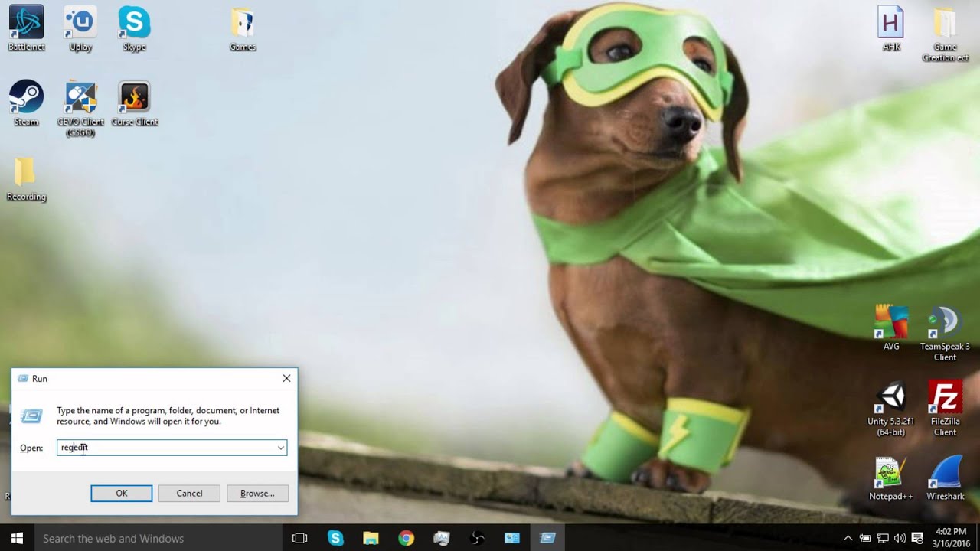Click Cancel in the Run dialog

point(189,494)
